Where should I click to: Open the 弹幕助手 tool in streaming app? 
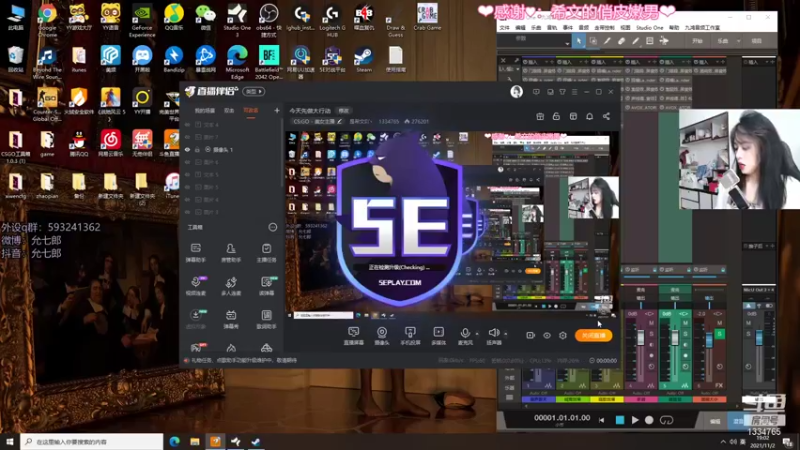point(195,253)
